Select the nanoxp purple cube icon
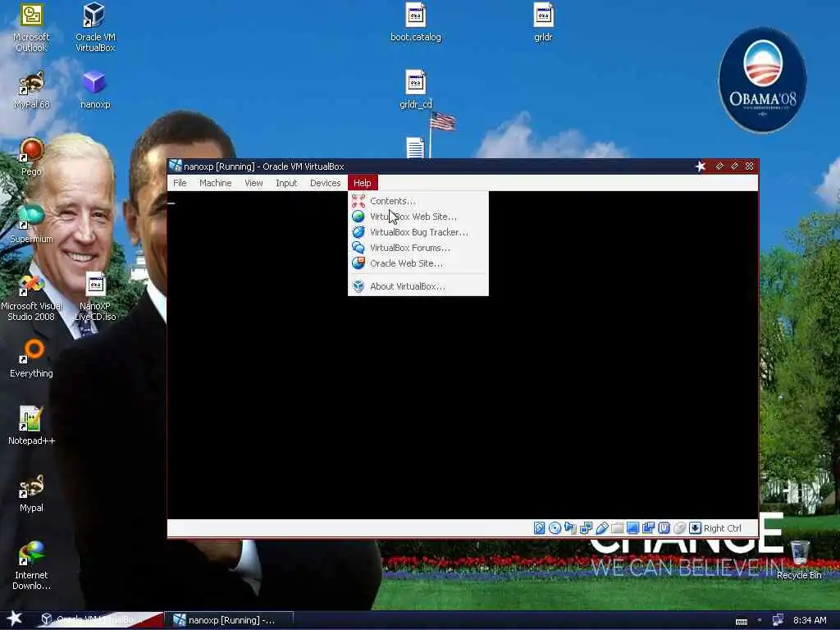The width and height of the screenshot is (840, 630). pyautogui.click(x=95, y=90)
